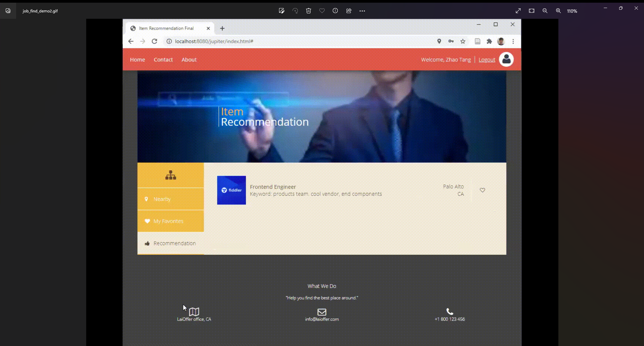Click the browser profile avatar

(x=501, y=41)
